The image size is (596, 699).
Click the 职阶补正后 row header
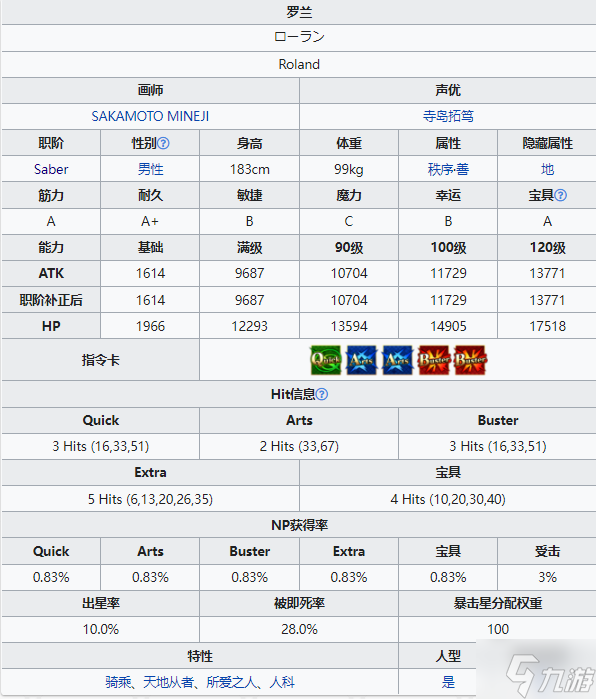(x=51, y=300)
